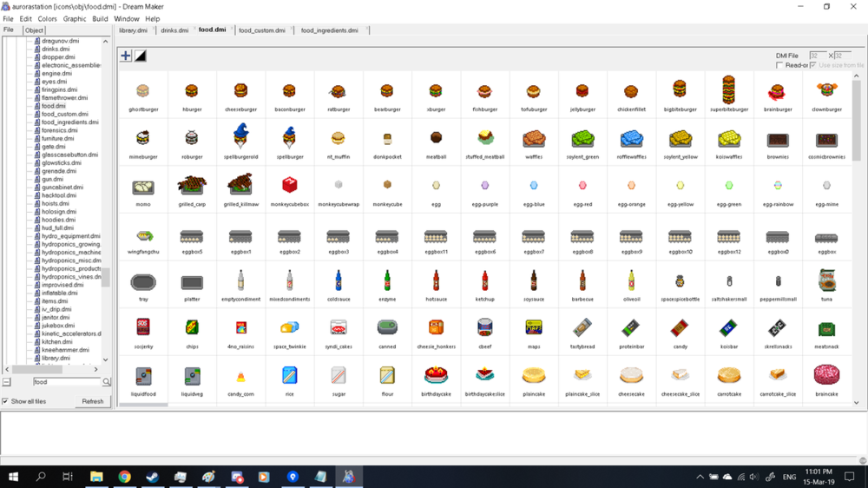Image resolution: width=868 pixels, height=488 pixels.
Task: Open the Help menu
Action: pos(153,19)
